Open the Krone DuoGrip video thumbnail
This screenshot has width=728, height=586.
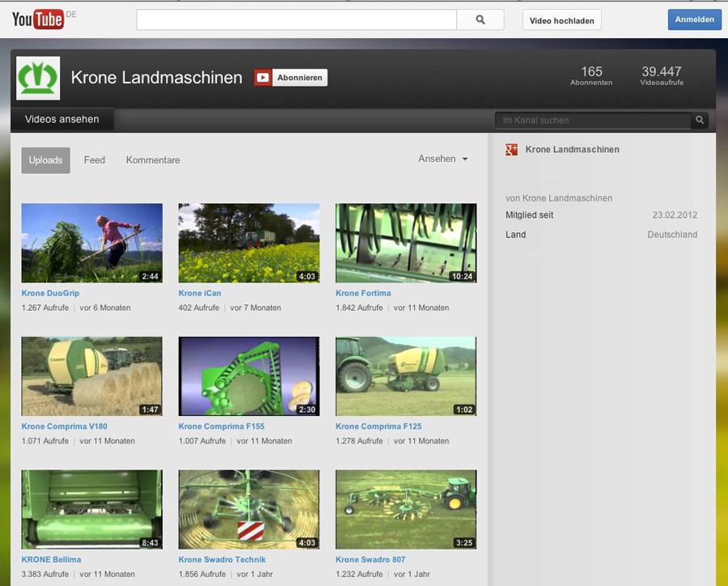(91, 243)
